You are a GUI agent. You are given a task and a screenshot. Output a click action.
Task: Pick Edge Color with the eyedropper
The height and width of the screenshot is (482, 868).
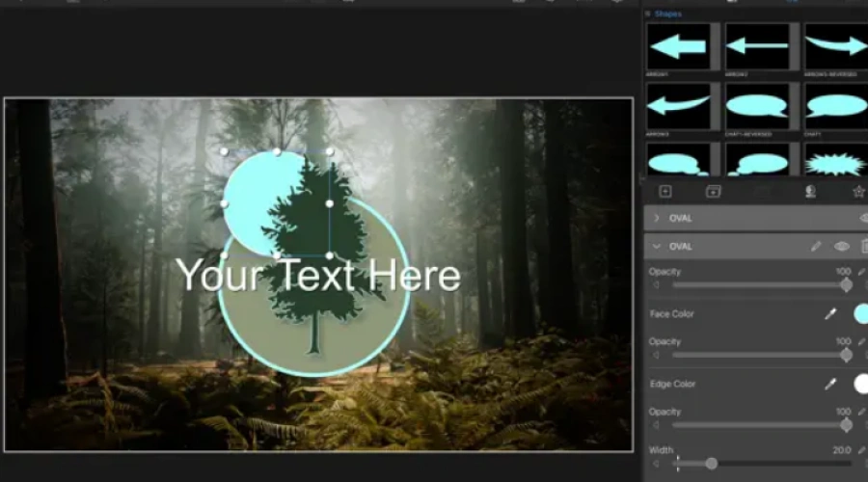(x=828, y=385)
